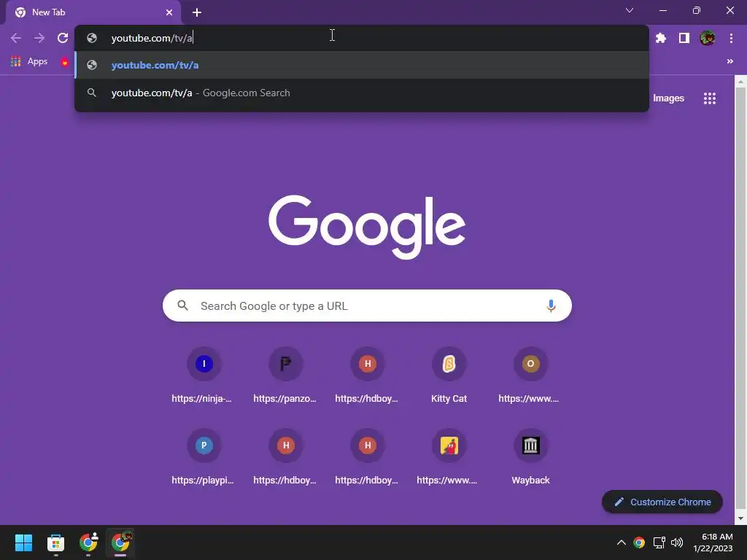Open the clock and date flyout
747x560 pixels.
click(x=713, y=542)
